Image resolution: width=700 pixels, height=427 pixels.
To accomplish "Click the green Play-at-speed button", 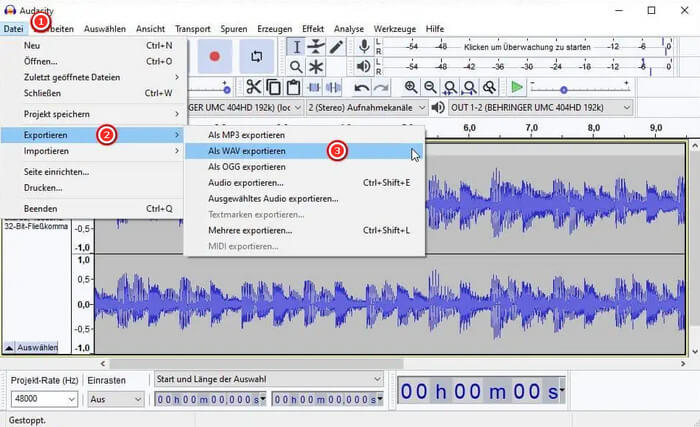I will [x=517, y=87].
